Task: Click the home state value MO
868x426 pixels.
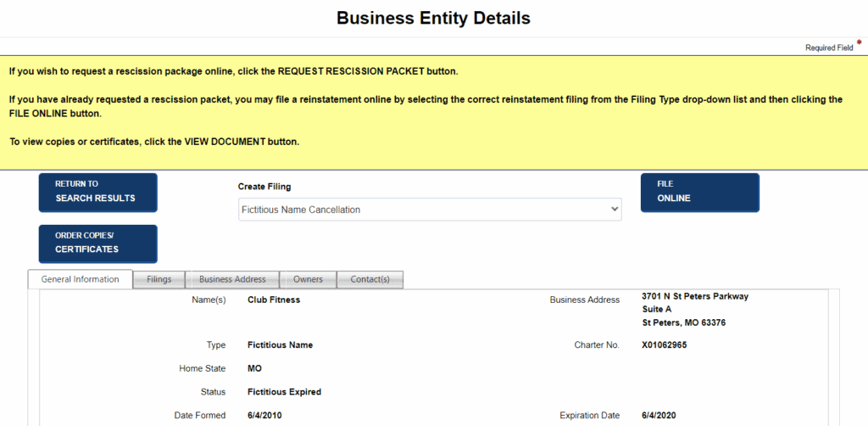Action: pyautogui.click(x=254, y=369)
